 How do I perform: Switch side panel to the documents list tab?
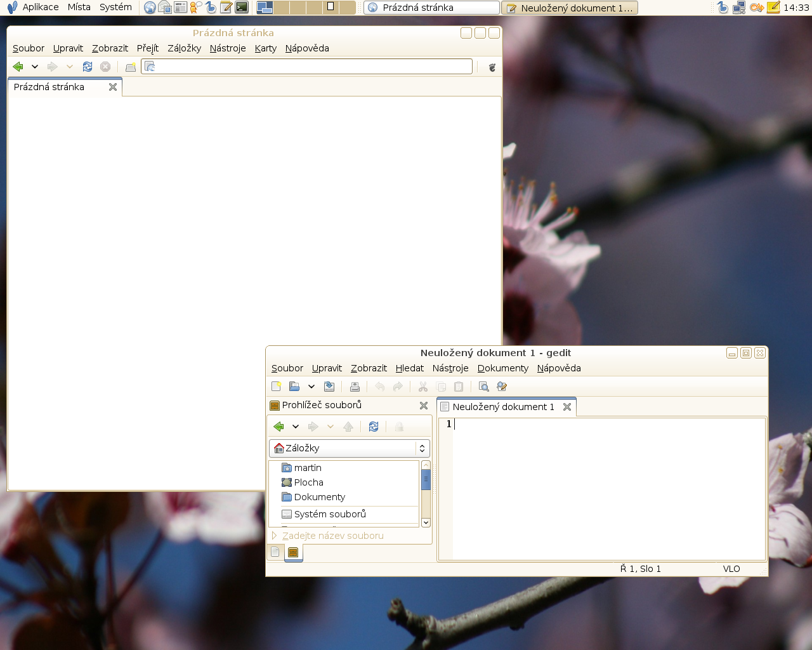(275, 552)
